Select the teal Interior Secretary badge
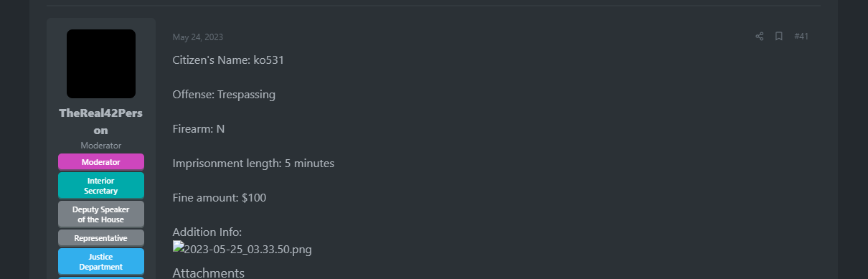This screenshot has height=279, width=868. (x=101, y=186)
